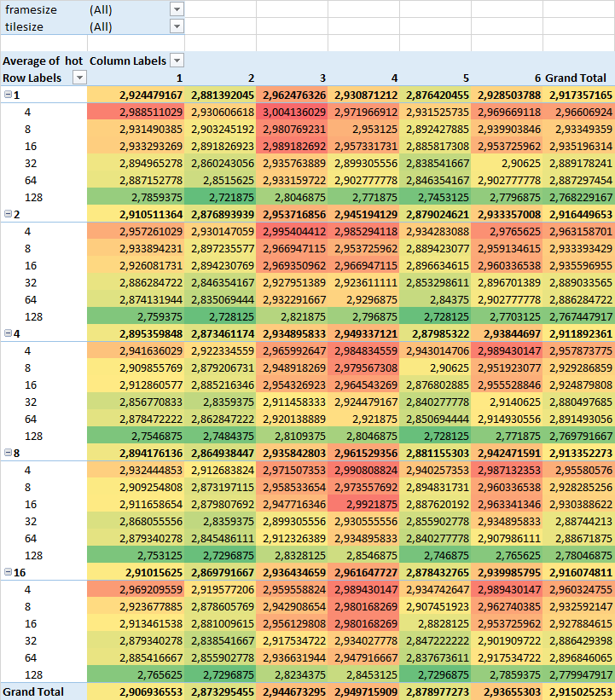Select cell with value 2,990808824
The image size is (615, 700).
click(364, 470)
